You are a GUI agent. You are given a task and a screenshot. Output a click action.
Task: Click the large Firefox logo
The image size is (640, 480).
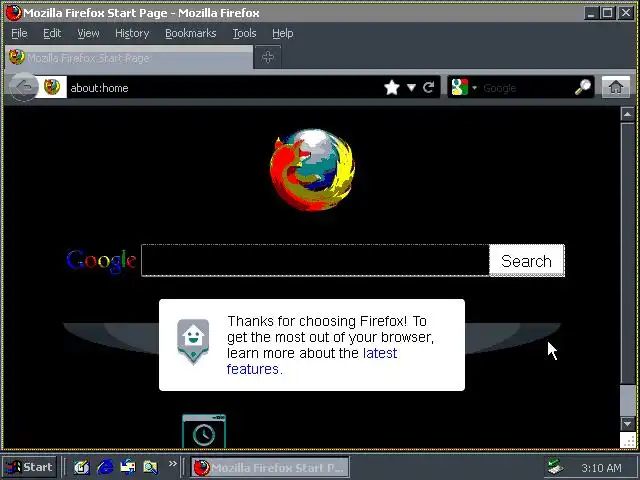click(312, 169)
